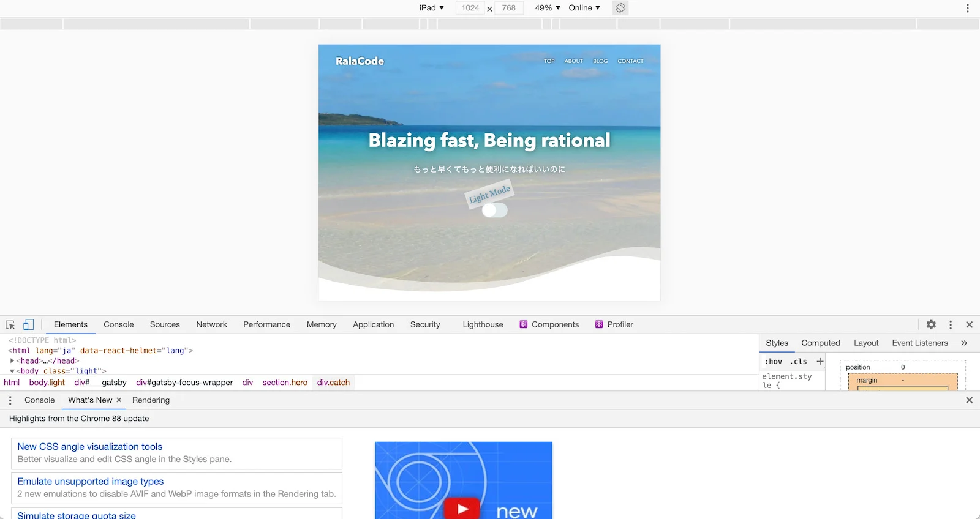Add new style rule plus icon
The image size is (980, 519).
coord(820,362)
